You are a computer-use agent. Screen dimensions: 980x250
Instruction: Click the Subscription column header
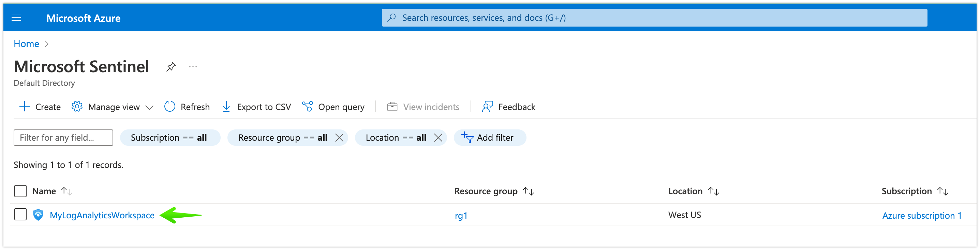(x=907, y=191)
